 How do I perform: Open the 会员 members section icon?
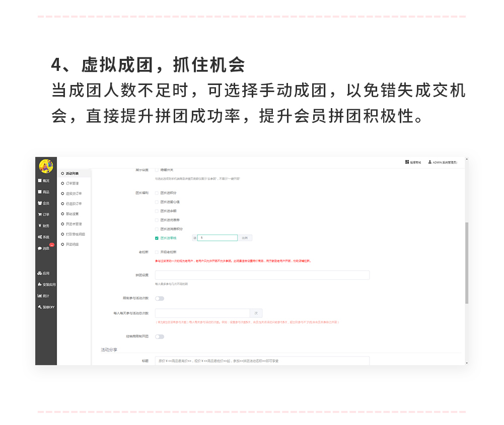(40, 203)
